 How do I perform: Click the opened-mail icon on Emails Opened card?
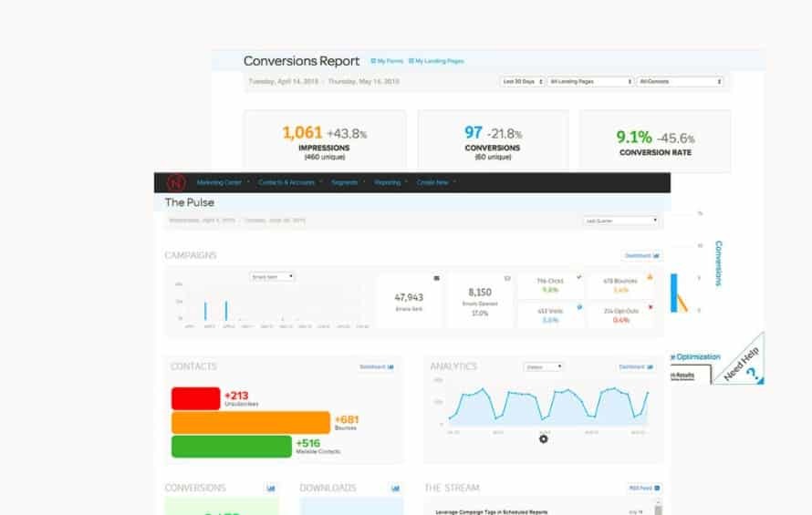507,278
